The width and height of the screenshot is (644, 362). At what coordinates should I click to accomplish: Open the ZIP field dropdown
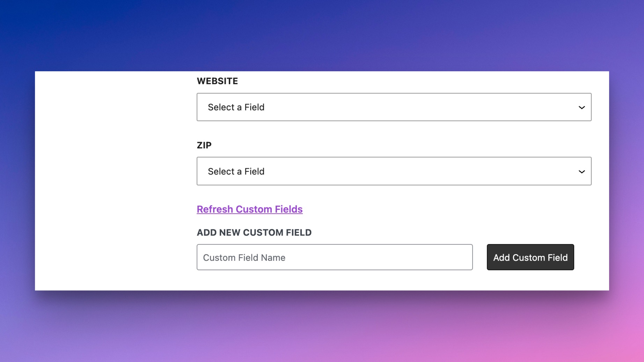point(394,171)
